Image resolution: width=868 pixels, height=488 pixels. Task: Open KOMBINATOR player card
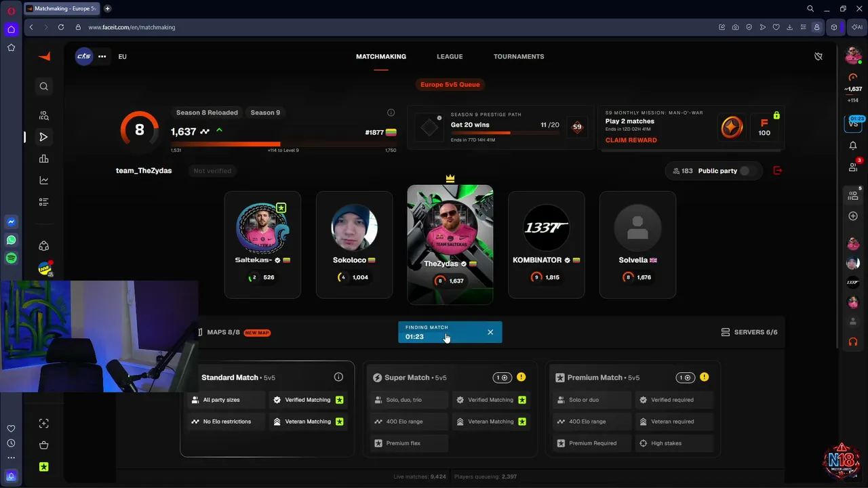coord(547,245)
